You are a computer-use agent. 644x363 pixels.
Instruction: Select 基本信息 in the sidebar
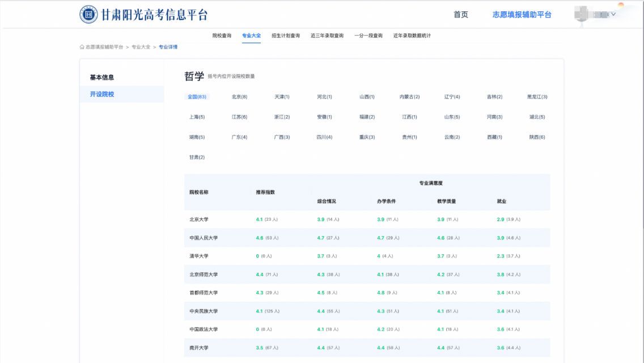102,77
